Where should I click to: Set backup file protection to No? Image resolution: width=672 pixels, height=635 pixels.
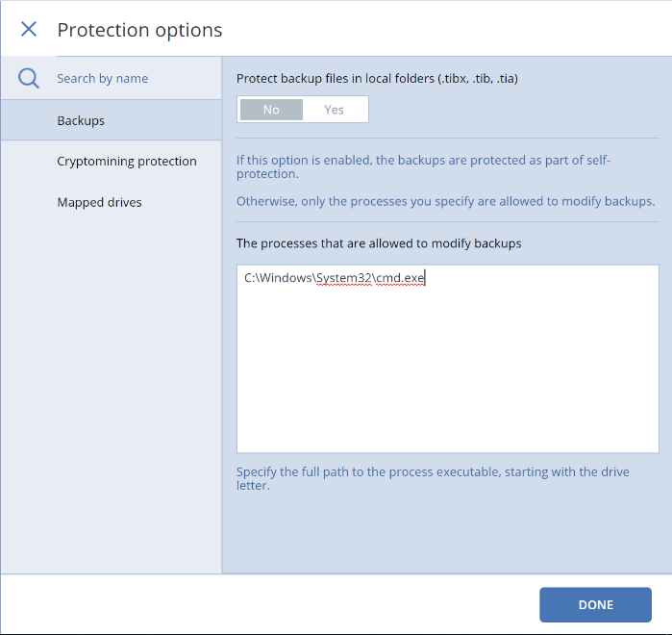point(271,110)
